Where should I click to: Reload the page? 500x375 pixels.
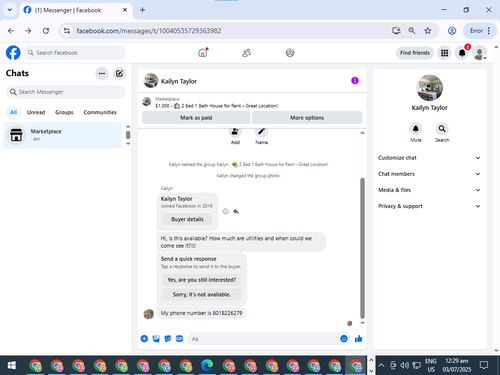[46, 31]
